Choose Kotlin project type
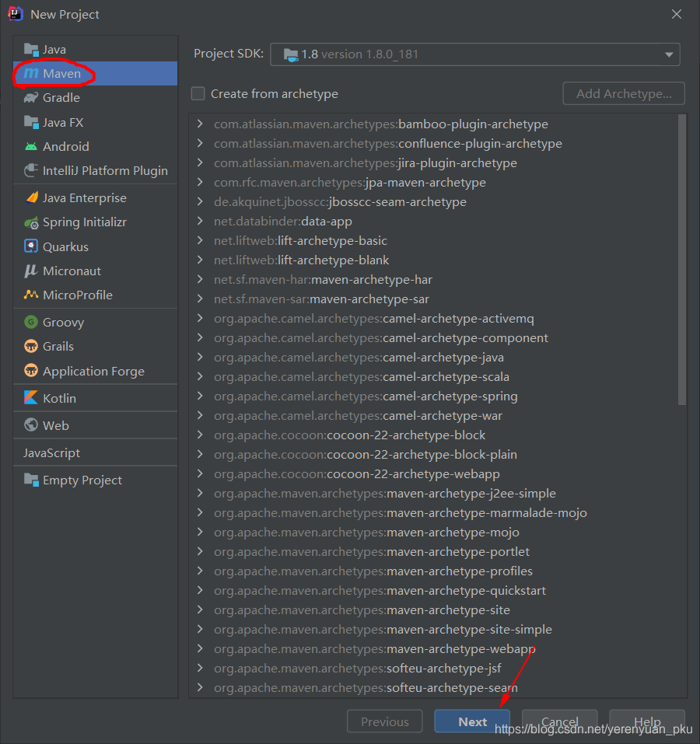700x744 pixels. coord(96,398)
